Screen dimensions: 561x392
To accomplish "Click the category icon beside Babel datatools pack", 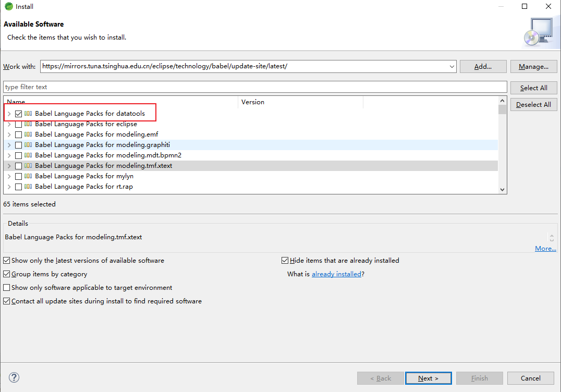I will pyautogui.click(x=28, y=114).
